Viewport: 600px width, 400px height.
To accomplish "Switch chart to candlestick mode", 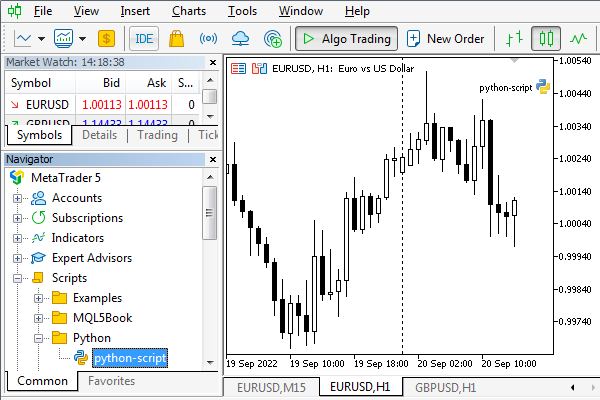I will point(546,39).
